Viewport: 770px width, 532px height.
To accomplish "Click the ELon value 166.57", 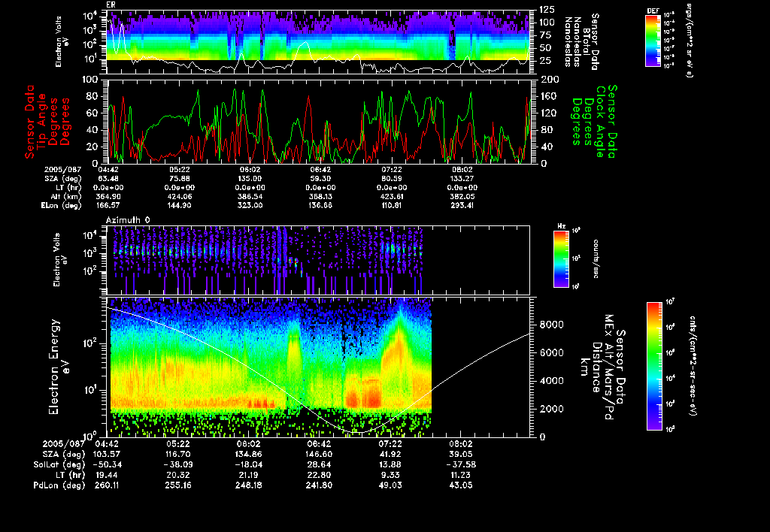I will click(x=108, y=206).
